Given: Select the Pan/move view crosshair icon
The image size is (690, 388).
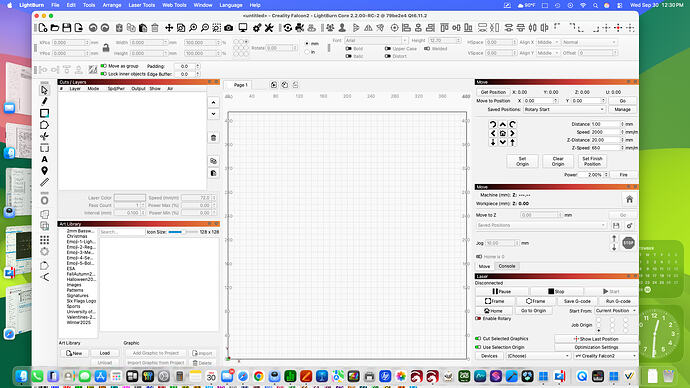Looking at the screenshot, I should pyautogui.click(x=169, y=28).
